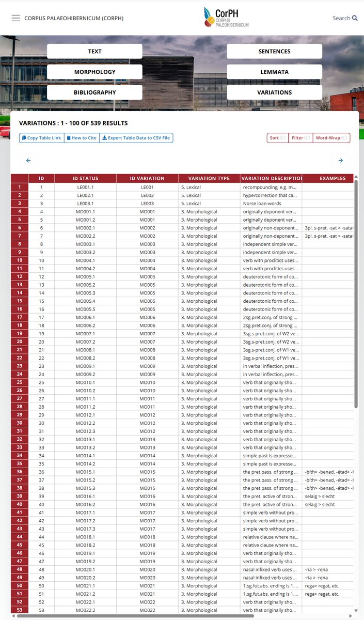Viewport: 364px width, 620px height.
Task: Click the EXAMPLES column header
Action: point(328,178)
